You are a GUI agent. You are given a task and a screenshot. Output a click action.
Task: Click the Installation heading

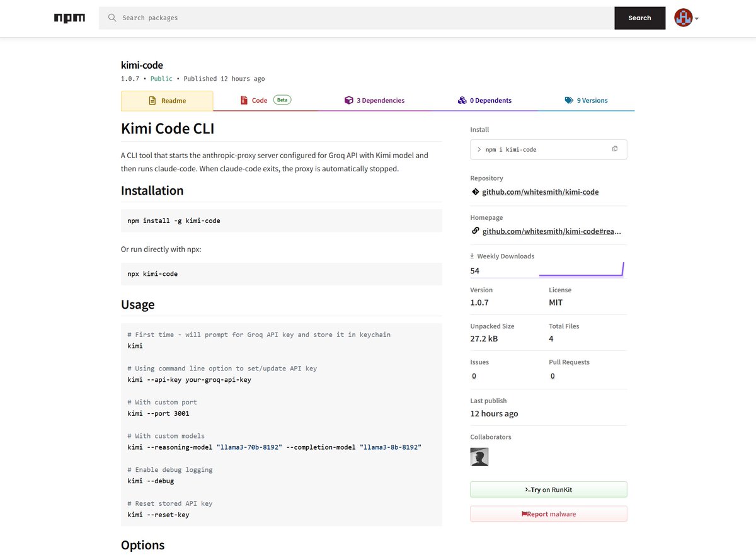tap(152, 190)
